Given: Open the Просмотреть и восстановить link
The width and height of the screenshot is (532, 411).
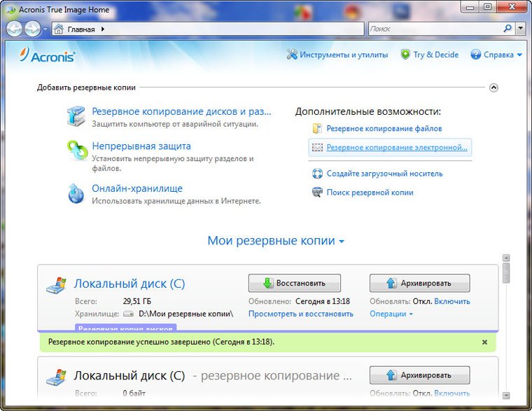Looking at the screenshot, I should [x=300, y=314].
